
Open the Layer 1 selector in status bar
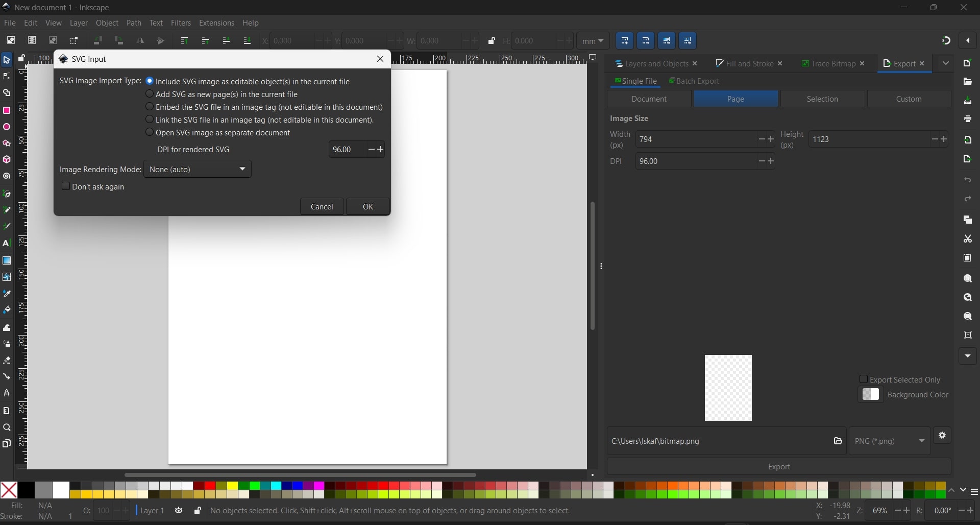[x=152, y=511]
